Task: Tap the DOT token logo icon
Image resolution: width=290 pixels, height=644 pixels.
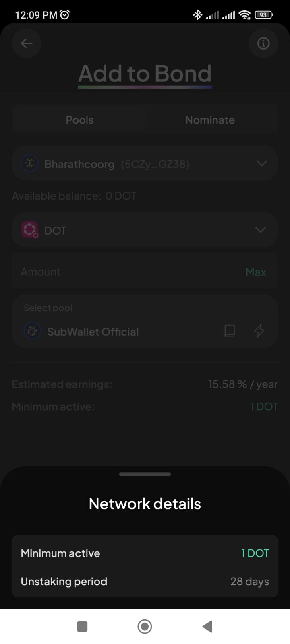Action: pos(30,230)
